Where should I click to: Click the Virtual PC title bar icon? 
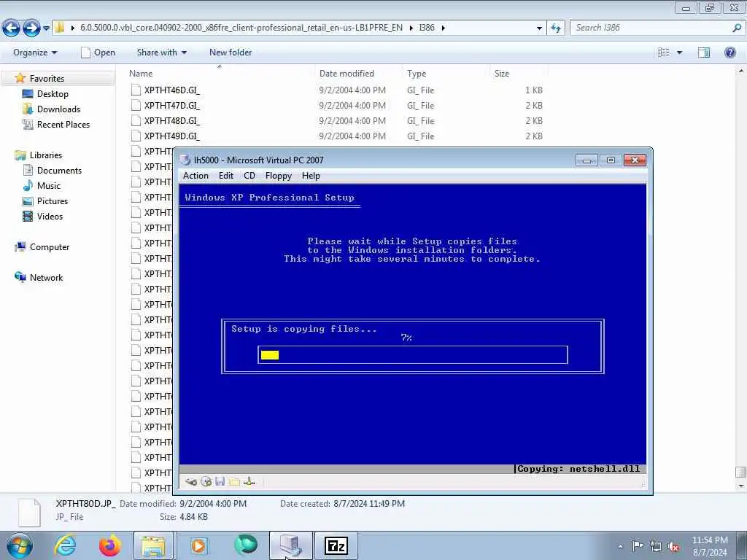pos(186,160)
